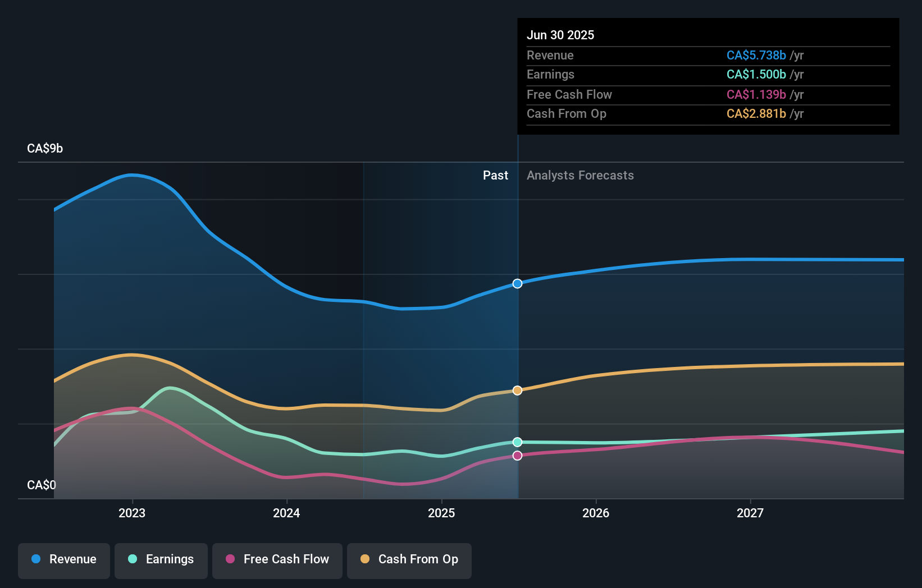This screenshot has width=922, height=588.
Task: Click the blue Revenue legend dot
Action: [36, 559]
